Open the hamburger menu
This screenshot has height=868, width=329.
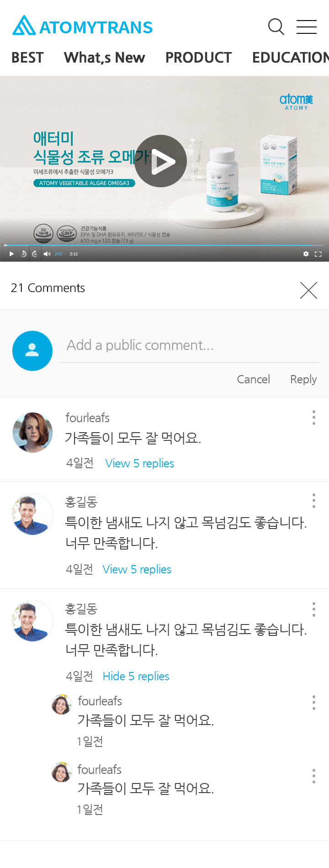tap(306, 27)
